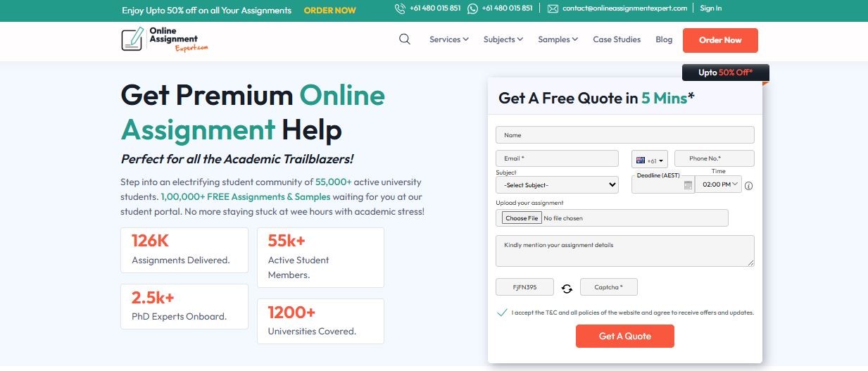
Task: Click the Online Assignment Expert logo
Action: [165, 39]
